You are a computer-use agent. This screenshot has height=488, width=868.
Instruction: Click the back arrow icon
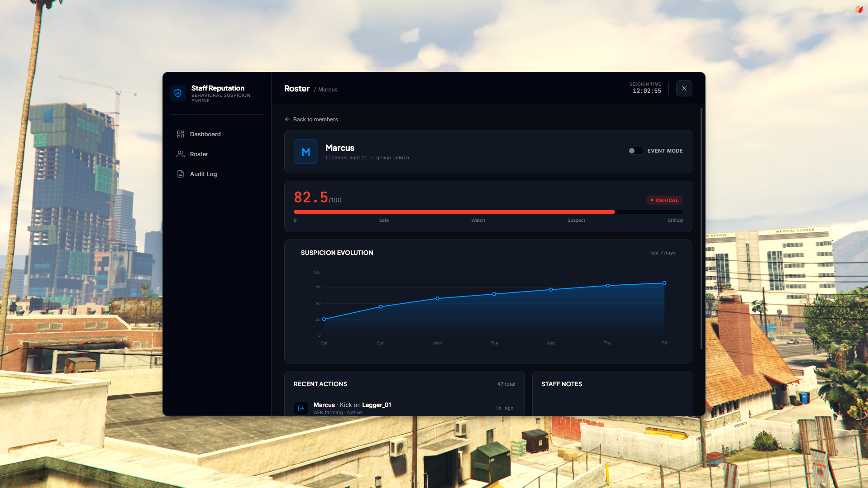[287, 119]
